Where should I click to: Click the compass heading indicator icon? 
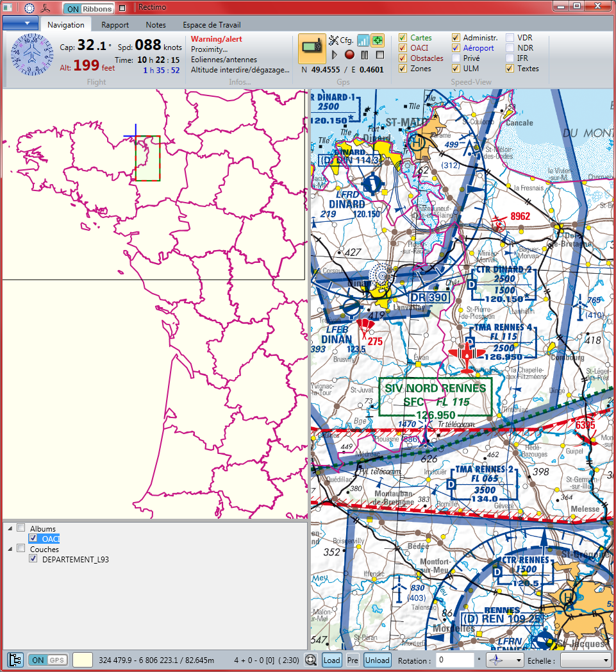point(31,55)
